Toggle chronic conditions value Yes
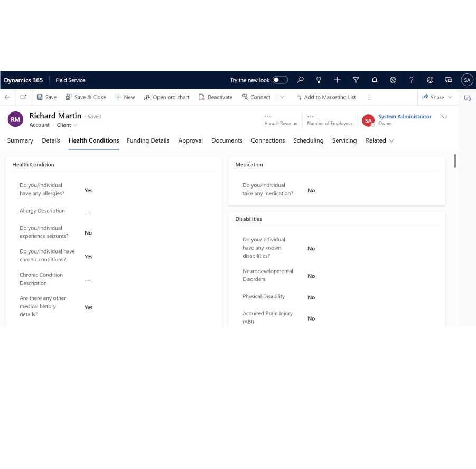Image resolution: width=476 pixels, height=469 pixels. click(x=88, y=257)
